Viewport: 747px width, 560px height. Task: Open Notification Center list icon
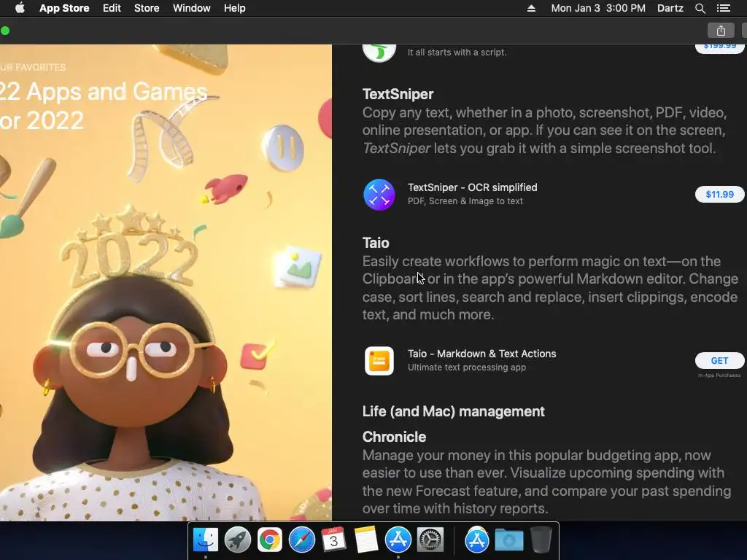tap(724, 8)
